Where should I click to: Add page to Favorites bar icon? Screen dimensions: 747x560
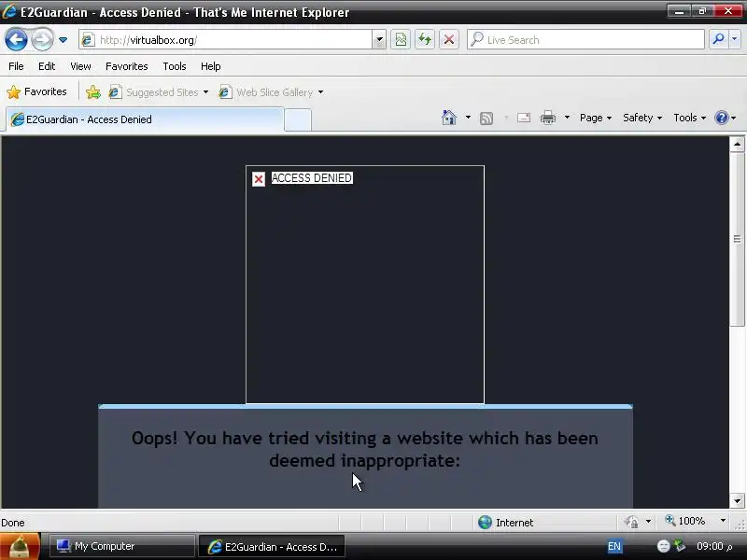[x=93, y=91]
